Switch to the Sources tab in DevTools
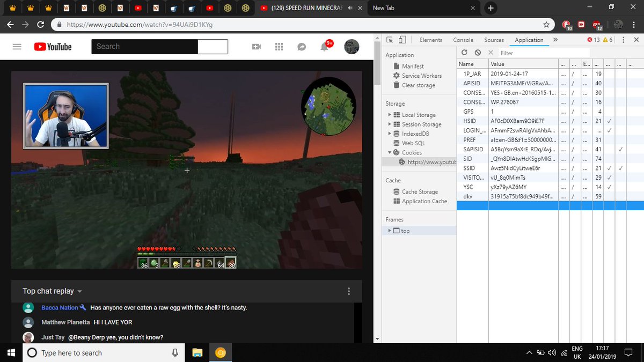 click(494, 40)
